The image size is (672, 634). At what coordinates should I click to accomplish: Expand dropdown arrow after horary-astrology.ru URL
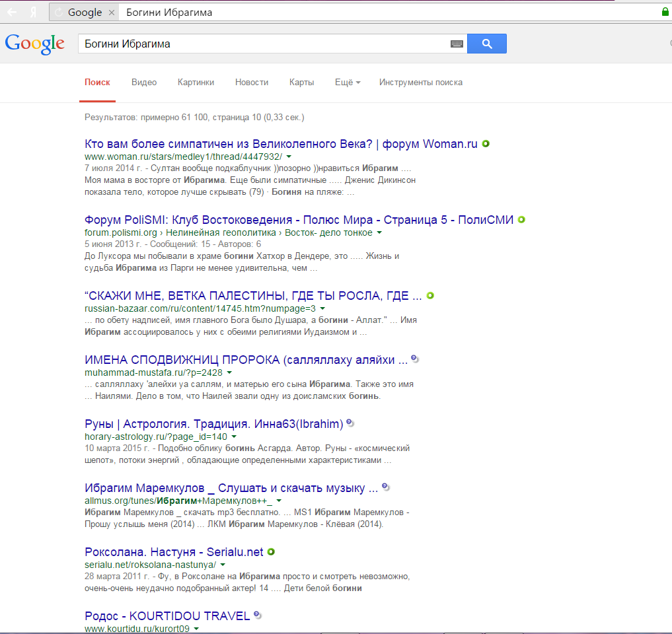click(x=234, y=437)
